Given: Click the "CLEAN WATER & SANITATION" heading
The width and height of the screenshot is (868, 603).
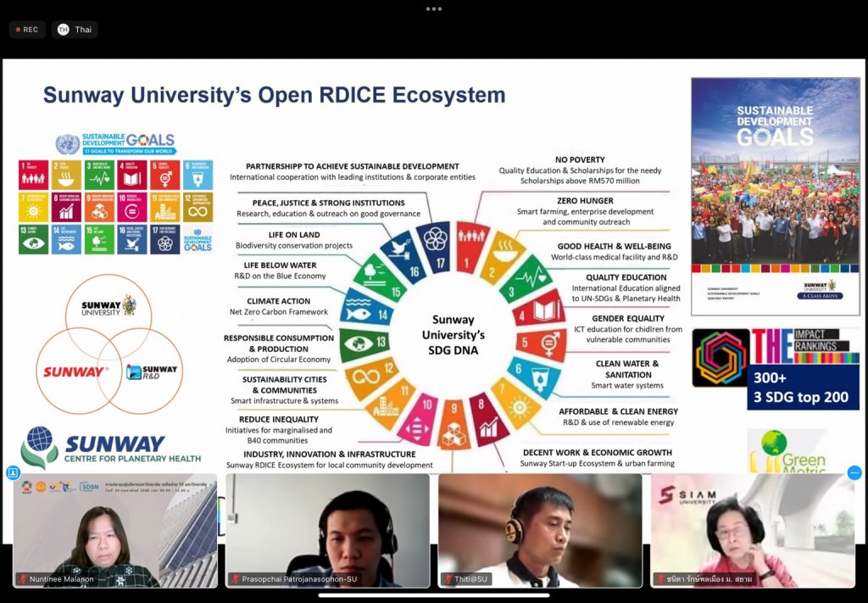Looking at the screenshot, I should [x=627, y=369].
